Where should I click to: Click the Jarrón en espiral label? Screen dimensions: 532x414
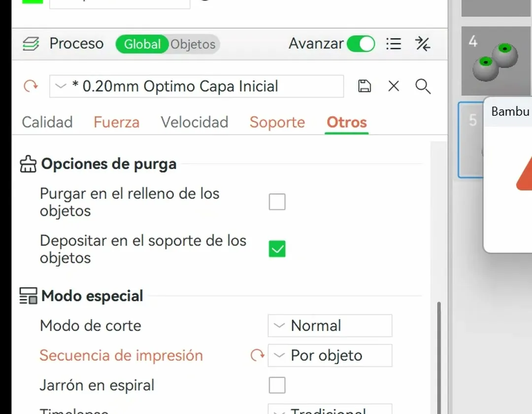pos(97,385)
